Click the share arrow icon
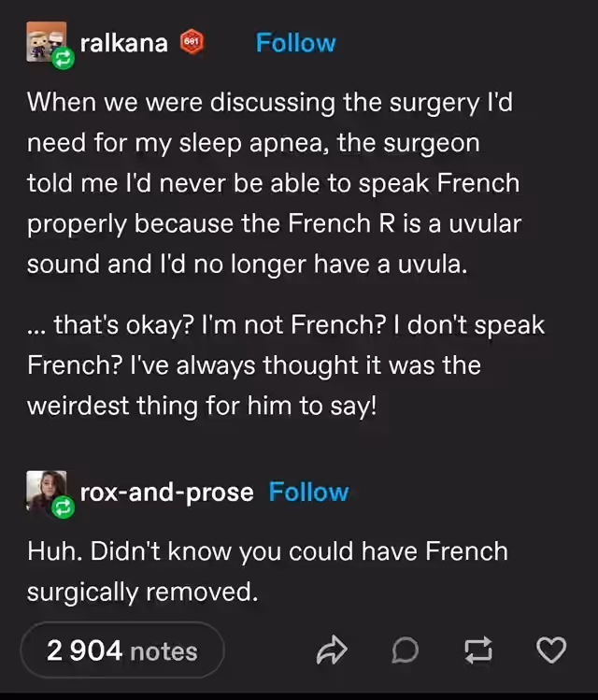Screen dimensions: 598x700 coord(332,650)
